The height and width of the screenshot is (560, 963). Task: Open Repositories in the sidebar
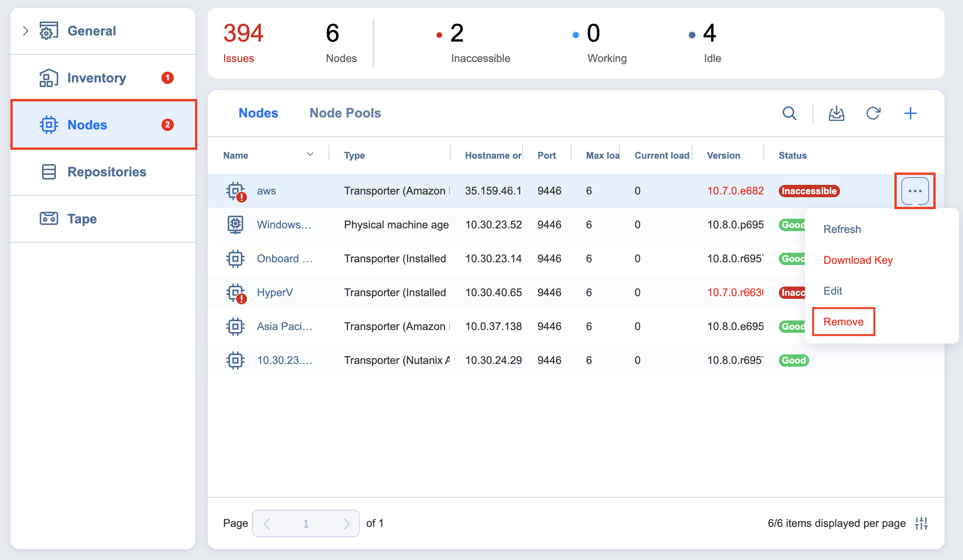[x=107, y=172]
